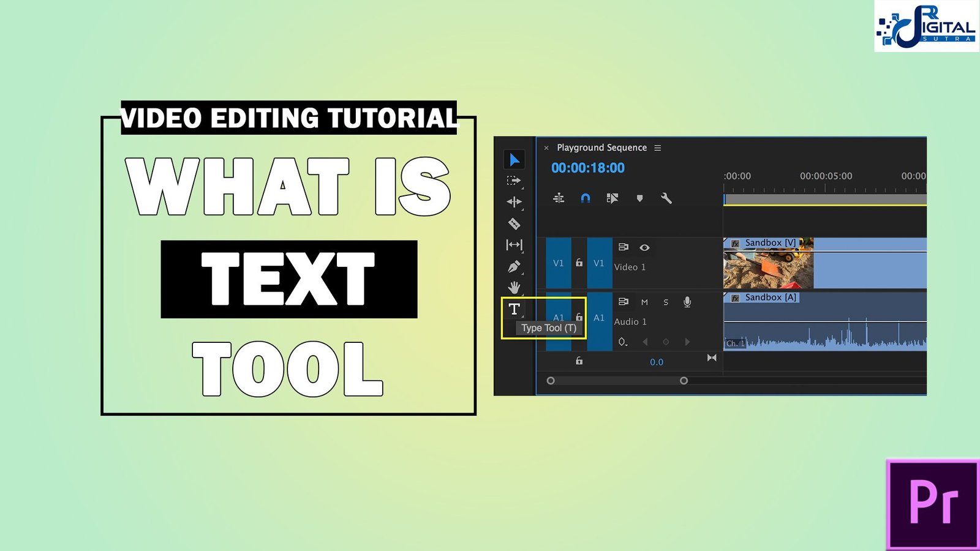This screenshot has height=551, width=980.
Task: Click the voice-over record microphone on Audio 1
Action: 687,302
